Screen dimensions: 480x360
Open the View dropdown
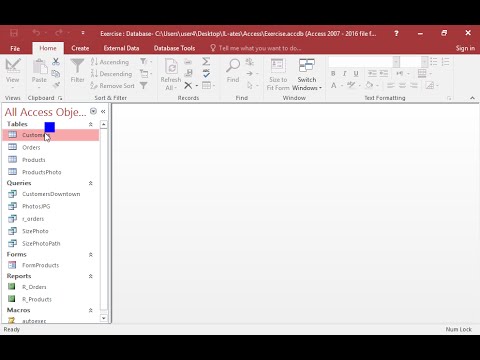coord(12,88)
